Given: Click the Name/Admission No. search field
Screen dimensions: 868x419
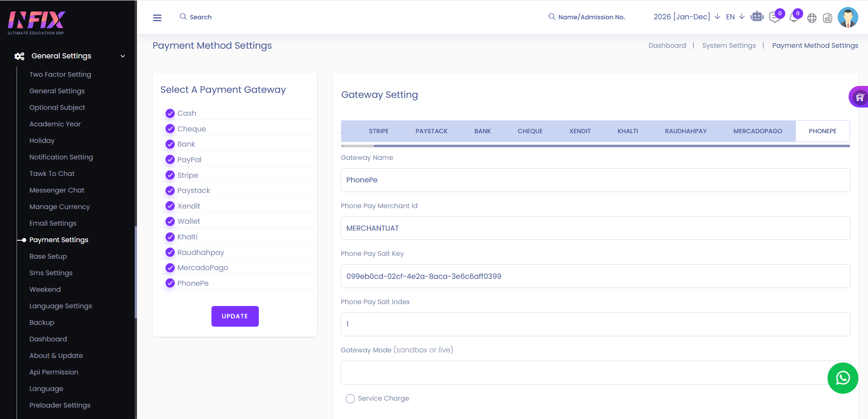Looking at the screenshot, I should (x=591, y=17).
